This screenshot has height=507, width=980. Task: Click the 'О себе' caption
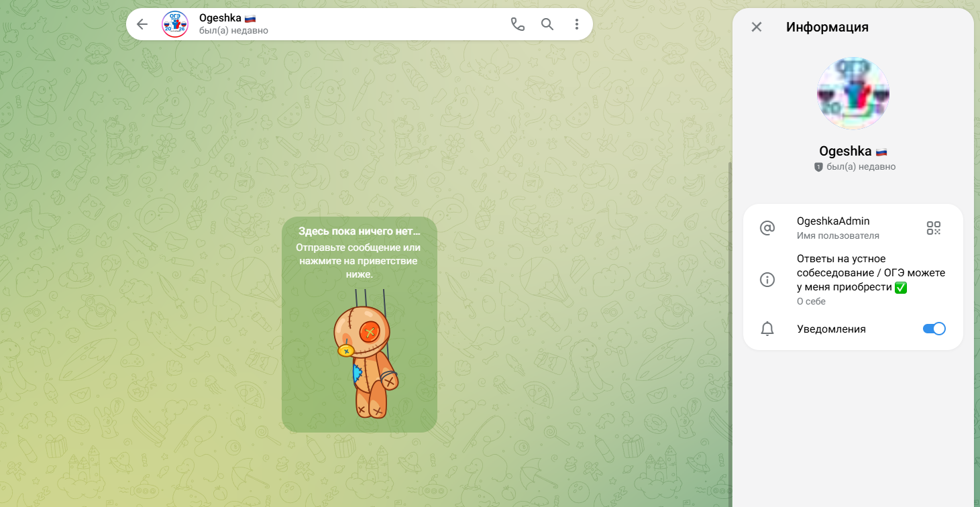click(811, 302)
